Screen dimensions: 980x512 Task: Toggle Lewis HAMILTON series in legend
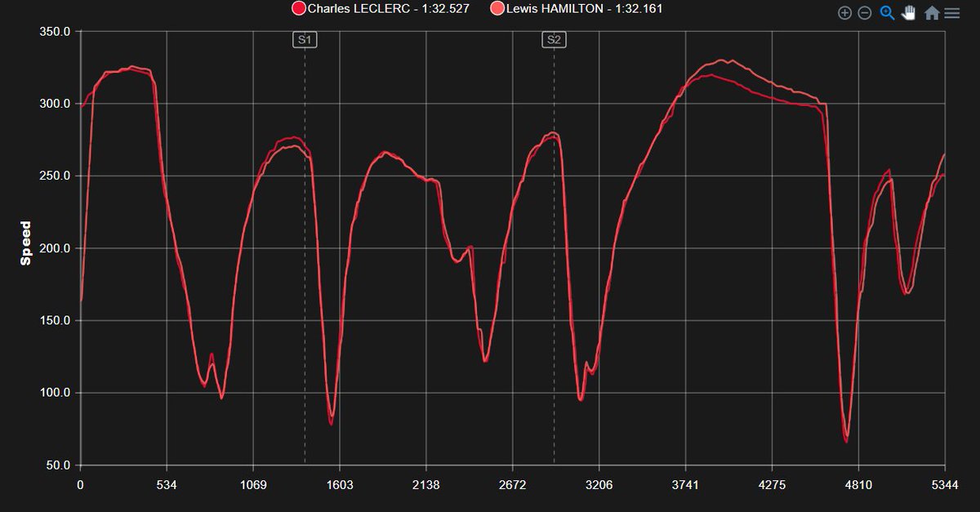pos(578,9)
